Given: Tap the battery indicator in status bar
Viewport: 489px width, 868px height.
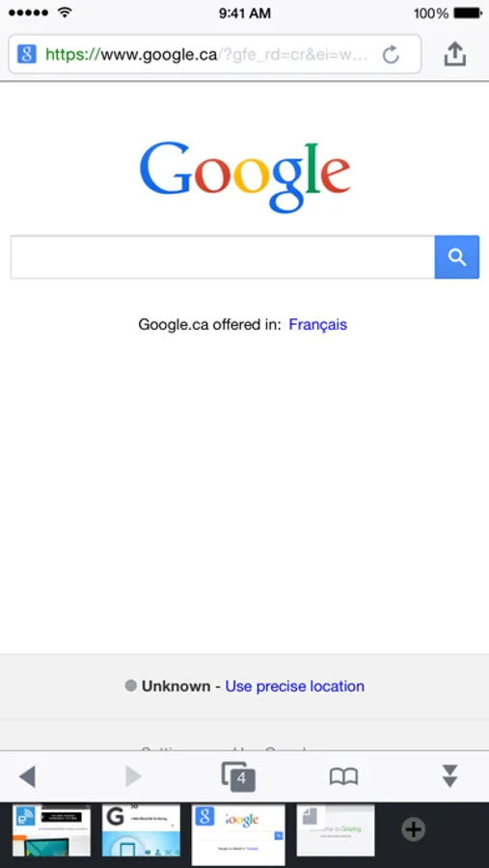Looking at the screenshot, I should 468,14.
